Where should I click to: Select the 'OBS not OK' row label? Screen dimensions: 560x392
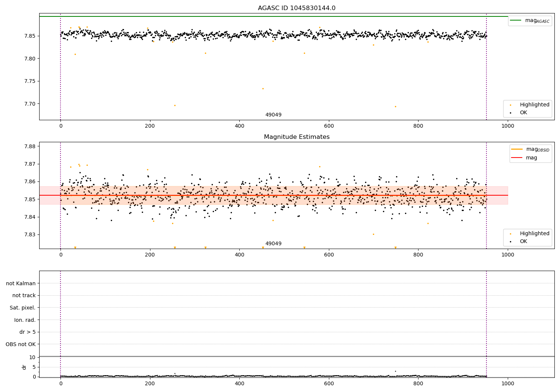(x=21, y=344)
